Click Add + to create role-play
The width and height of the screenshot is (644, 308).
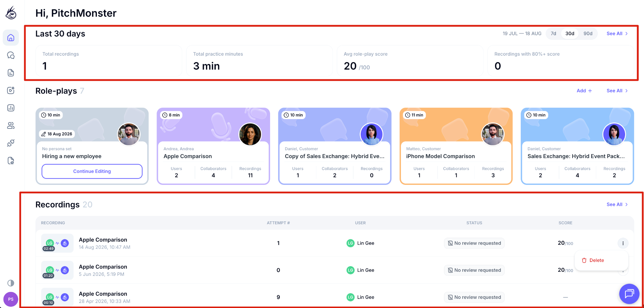point(584,91)
